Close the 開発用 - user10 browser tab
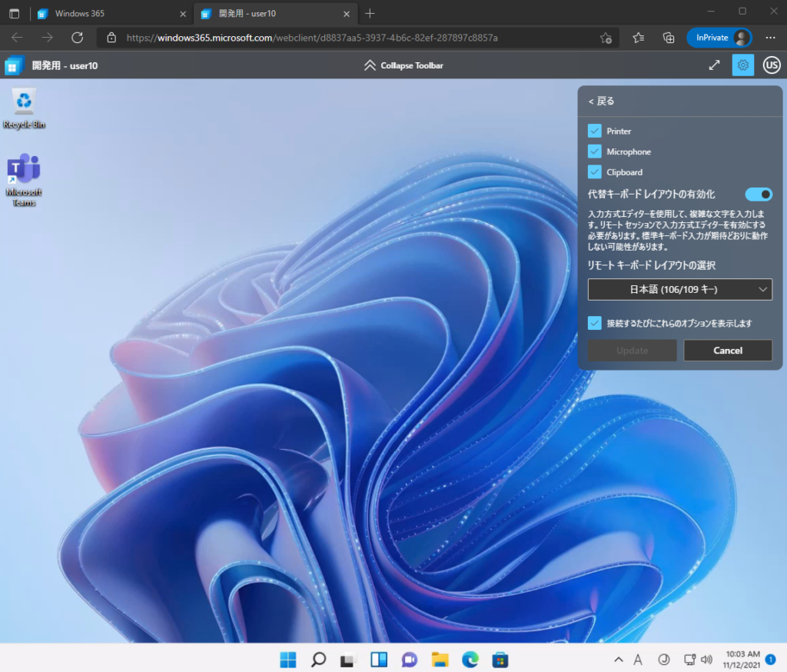The image size is (787, 672). (347, 14)
